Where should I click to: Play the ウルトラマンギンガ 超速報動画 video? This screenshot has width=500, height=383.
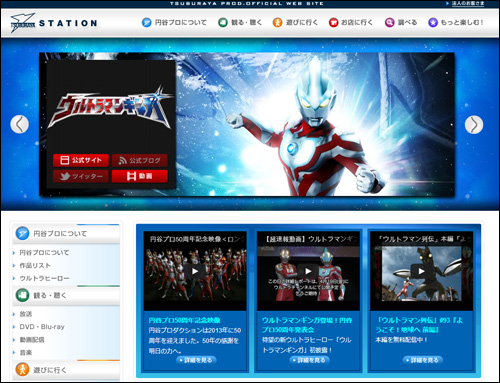pyautogui.click(x=308, y=271)
